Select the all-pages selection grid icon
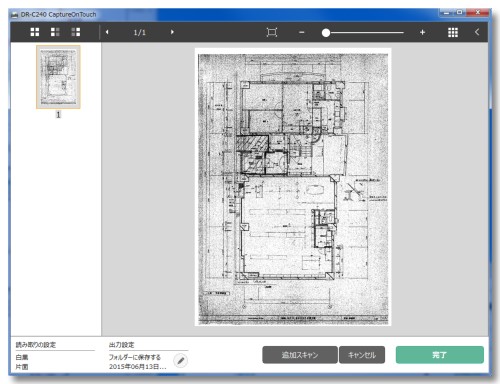The width and height of the screenshot is (500, 384). (35, 32)
